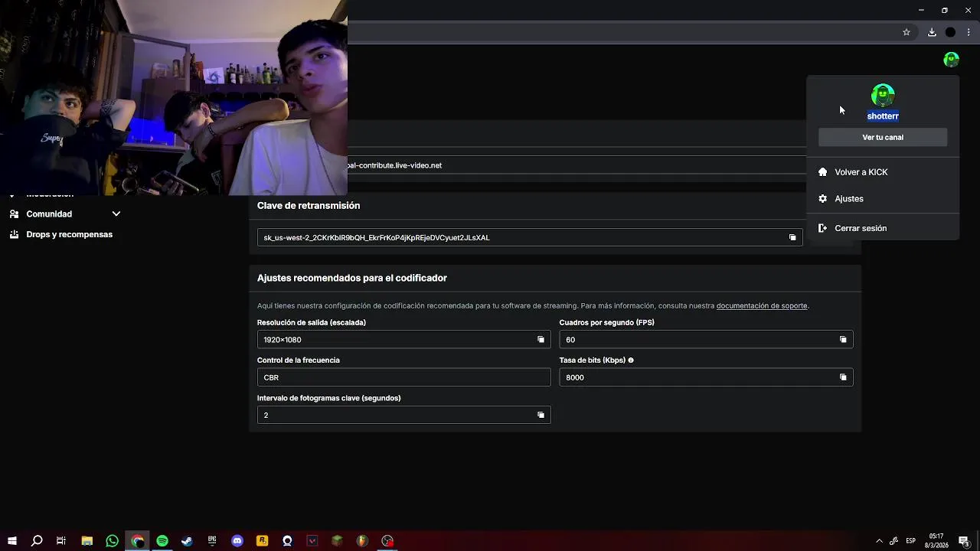Click the ESP language indicator
980x551 pixels.
coord(911,541)
